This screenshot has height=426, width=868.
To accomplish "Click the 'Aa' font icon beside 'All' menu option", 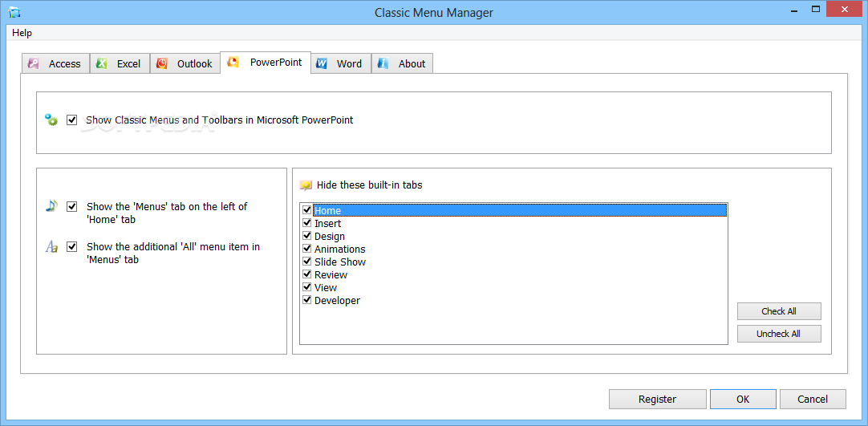I will pyautogui.click(x=51, y=247).
